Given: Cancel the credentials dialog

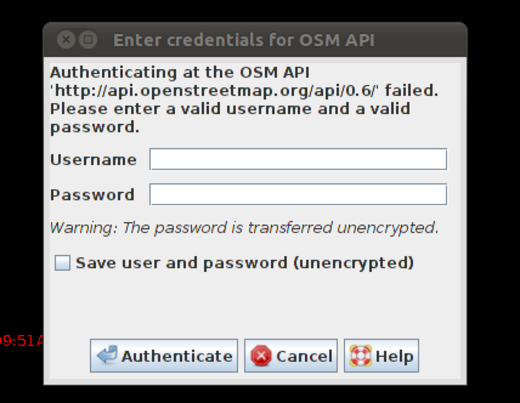Looking at the screenshot, I should click(291, 356).
